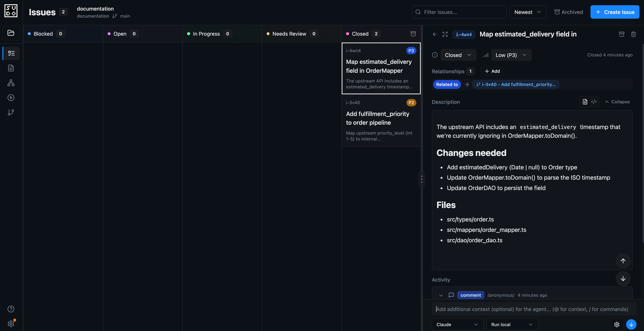This screenshot has width=644, height=331.
Task: Switch description to formatted document view
Action: [x=585, y=102]
